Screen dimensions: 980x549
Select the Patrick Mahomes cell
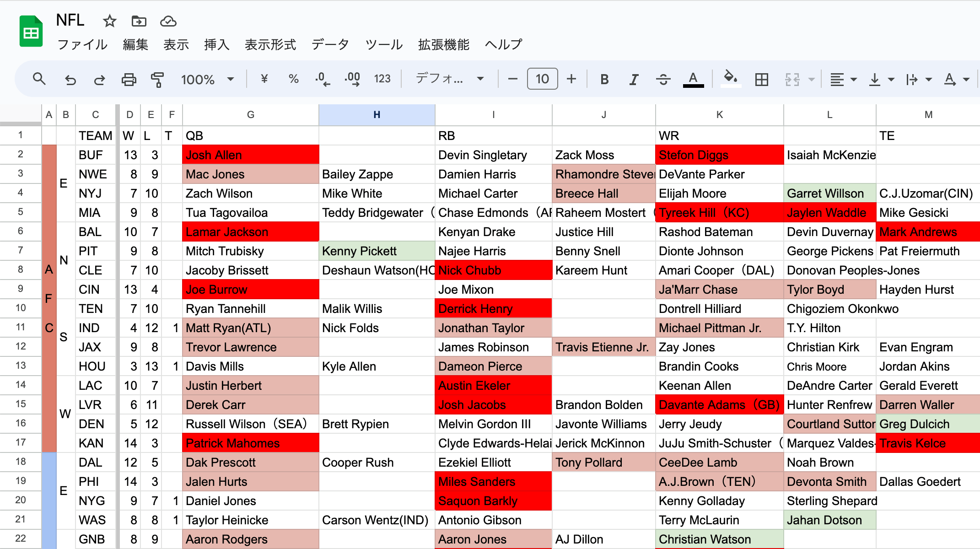[250, 443]
